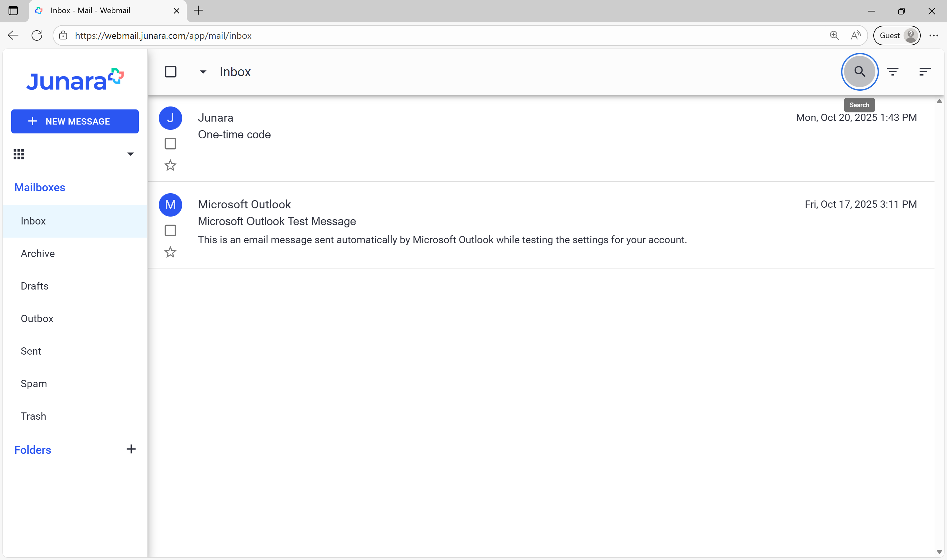Open the Search mail button
Viewport: 947px width, 560px height.
[860, 72]
